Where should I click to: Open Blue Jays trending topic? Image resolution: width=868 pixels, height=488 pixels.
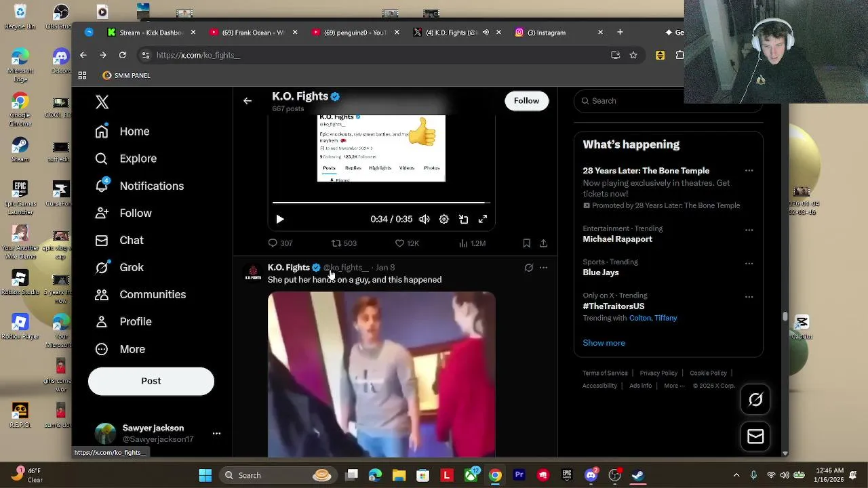[x=601, y=272]
